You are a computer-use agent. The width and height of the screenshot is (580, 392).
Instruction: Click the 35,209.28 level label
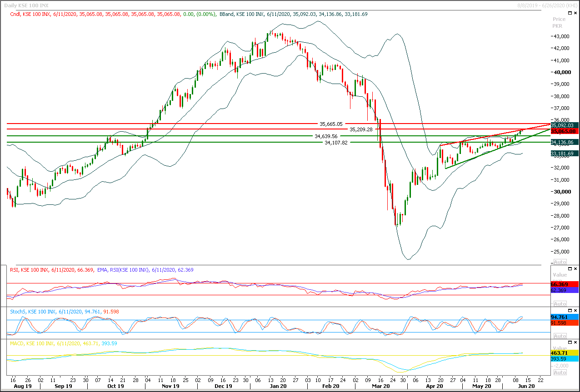(361, 129)
